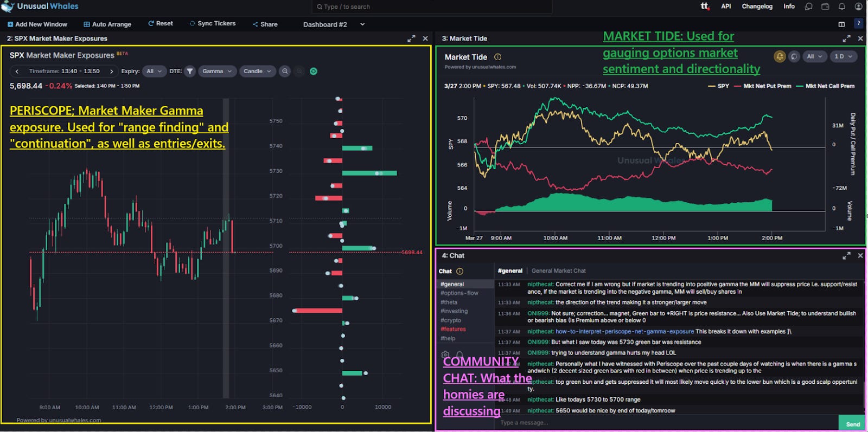Select the #investing chat channel
868x432 pixels.
(x=454, y=311)
